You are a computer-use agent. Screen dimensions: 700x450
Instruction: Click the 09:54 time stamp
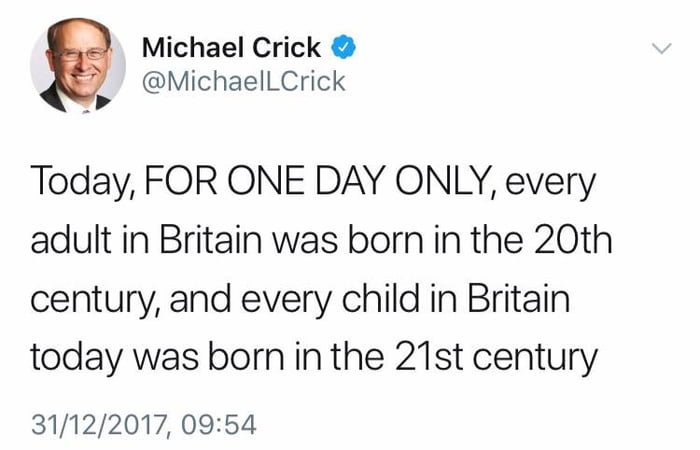pos(219,425)
